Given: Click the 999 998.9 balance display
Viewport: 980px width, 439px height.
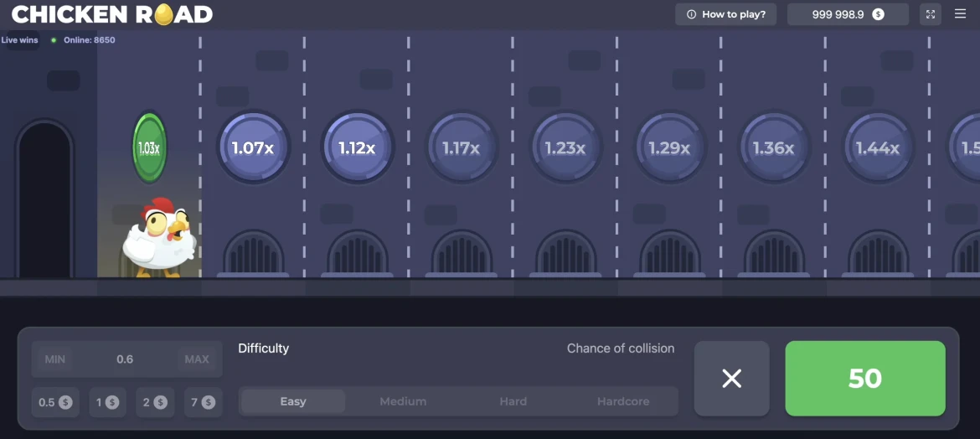Looking at the screenshot, I should pos(848,14).
